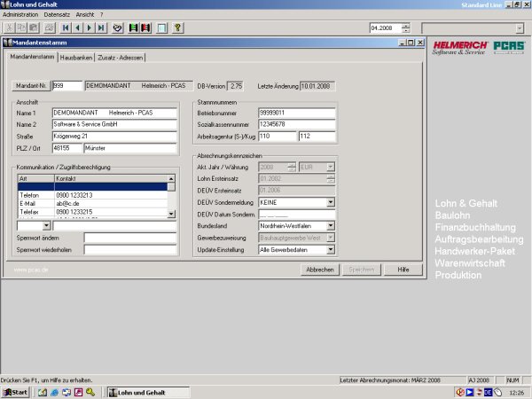Click the Mandant-Nr. field containing 999
This screenshot has width=532, height=399.
point(67,86)
